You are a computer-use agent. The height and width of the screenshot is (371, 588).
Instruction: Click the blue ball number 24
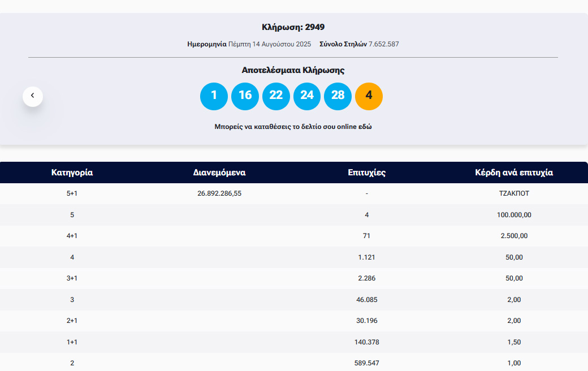coord(307,96)
